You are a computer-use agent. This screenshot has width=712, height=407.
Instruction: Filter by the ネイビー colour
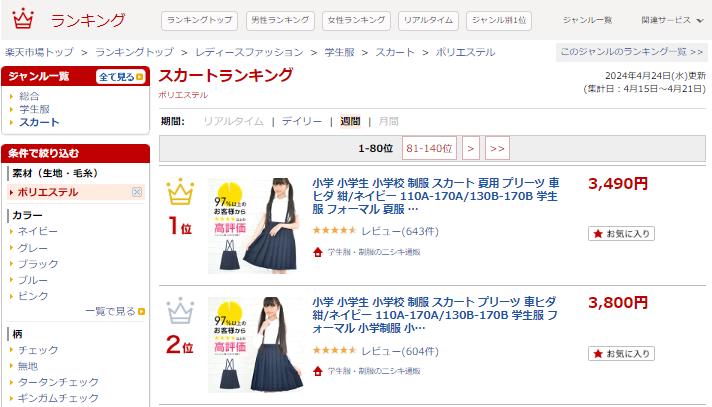[38, 231]
